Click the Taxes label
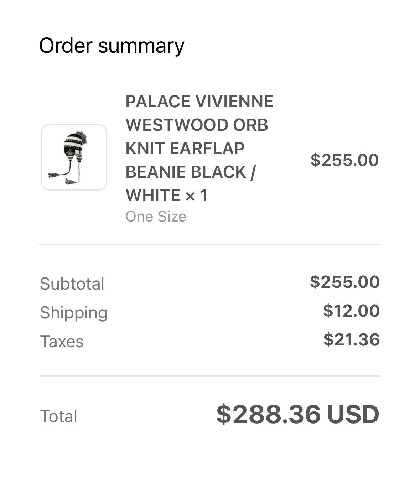420x504 pixels. point(62,341)
